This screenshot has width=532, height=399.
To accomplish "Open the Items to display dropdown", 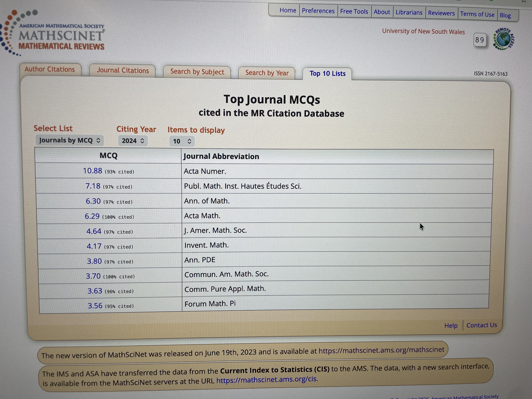I will (182, 141).
